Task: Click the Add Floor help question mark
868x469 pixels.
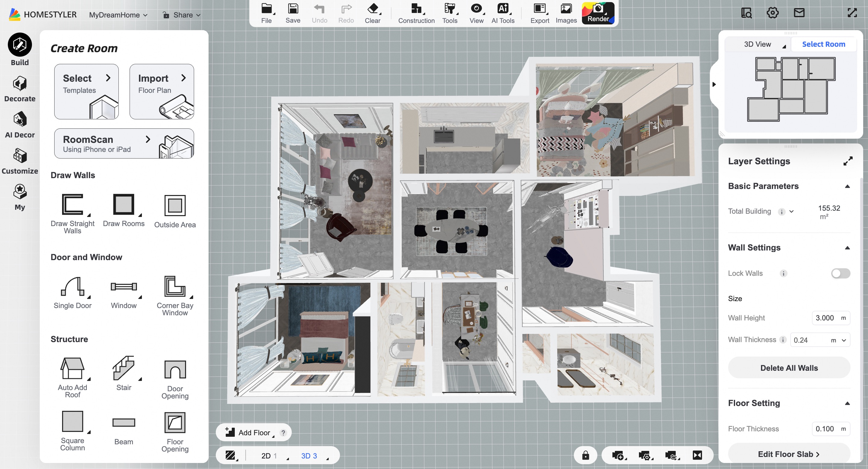Action: tap(283, 432)
